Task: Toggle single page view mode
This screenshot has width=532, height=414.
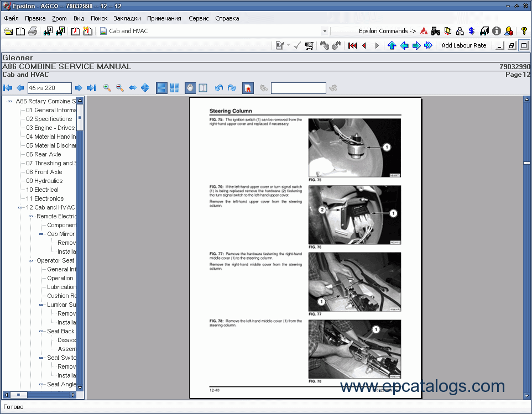Action: coord(161,88)
